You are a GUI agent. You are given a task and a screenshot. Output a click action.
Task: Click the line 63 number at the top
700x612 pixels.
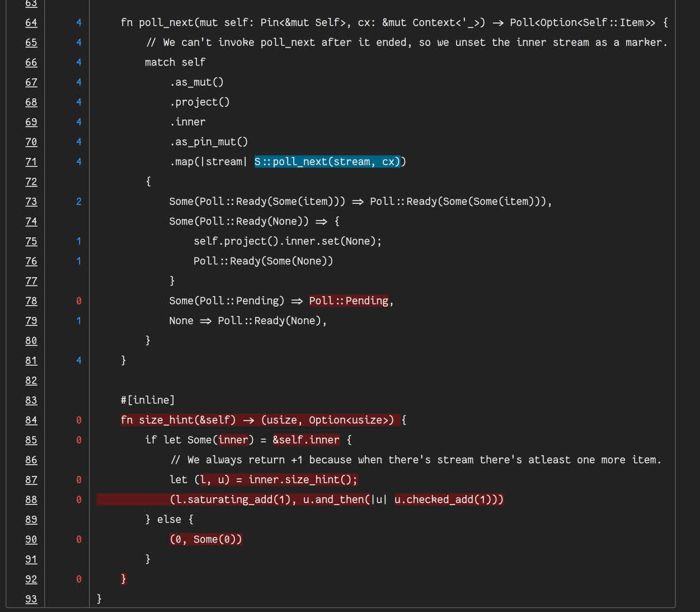(31, 4)
